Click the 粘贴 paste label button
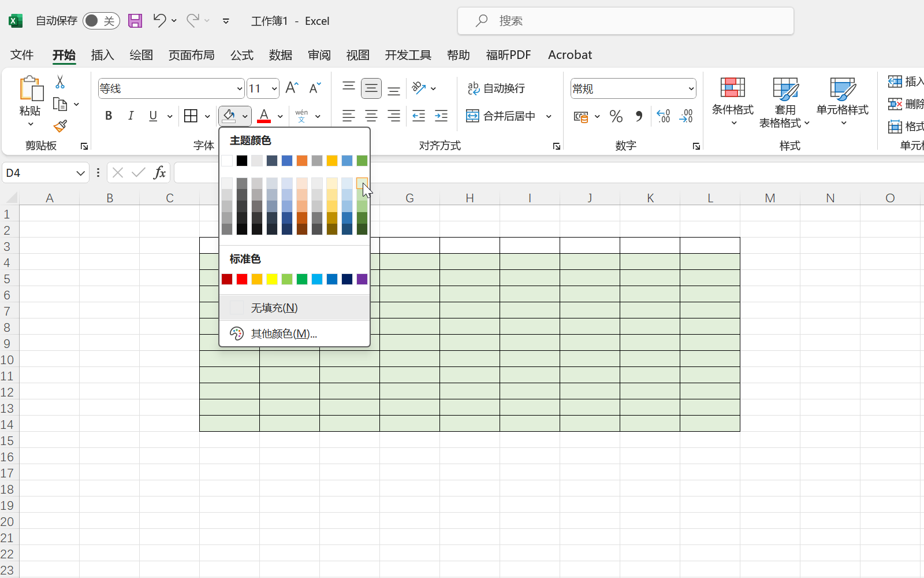 [x=30, y=110]
